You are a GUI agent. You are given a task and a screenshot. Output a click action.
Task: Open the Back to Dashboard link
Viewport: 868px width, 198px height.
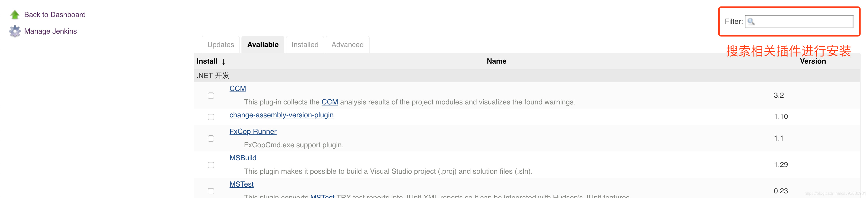click(x=55, y=14)
